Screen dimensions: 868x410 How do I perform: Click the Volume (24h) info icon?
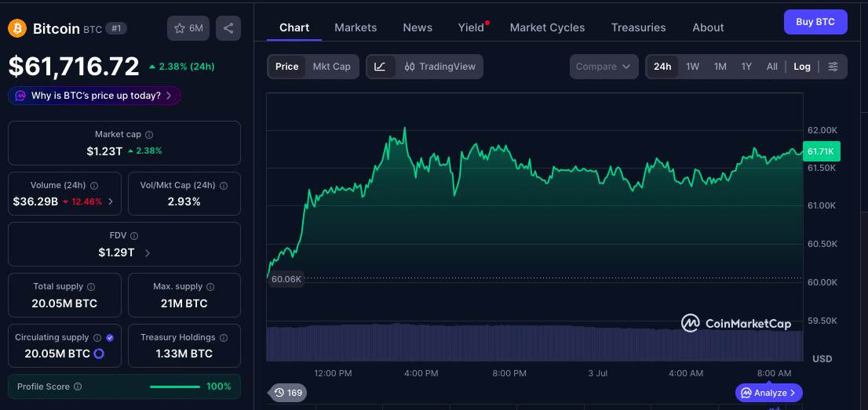coord(94,186)
